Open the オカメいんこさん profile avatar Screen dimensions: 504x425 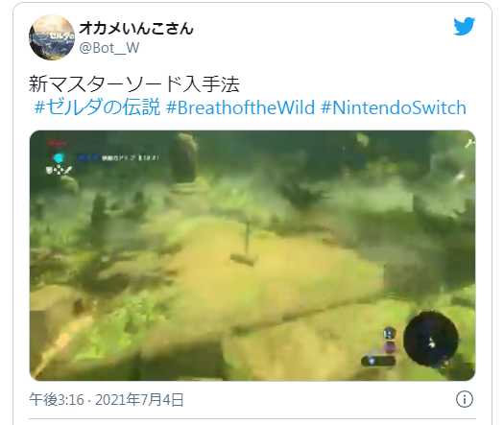pos(52,37)
